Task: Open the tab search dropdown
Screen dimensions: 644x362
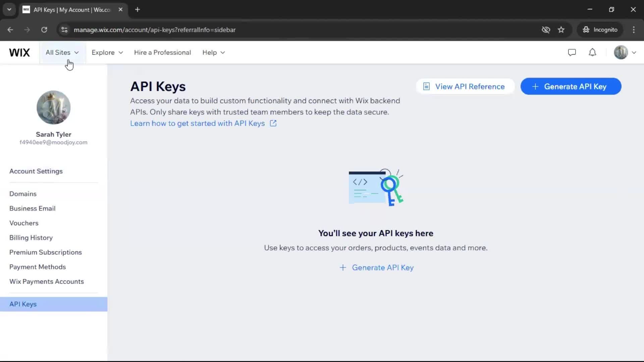Action: pyautogui.click(x=9, y=10)
